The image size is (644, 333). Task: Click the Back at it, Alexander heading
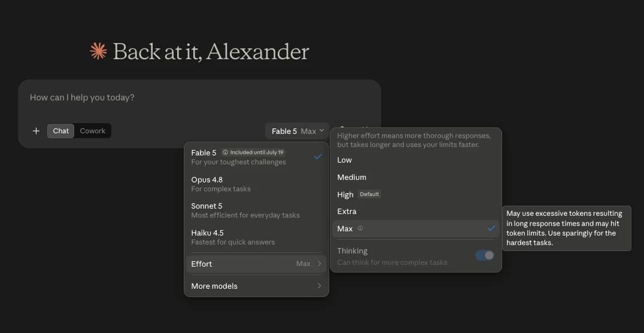(x=211, y=51)
